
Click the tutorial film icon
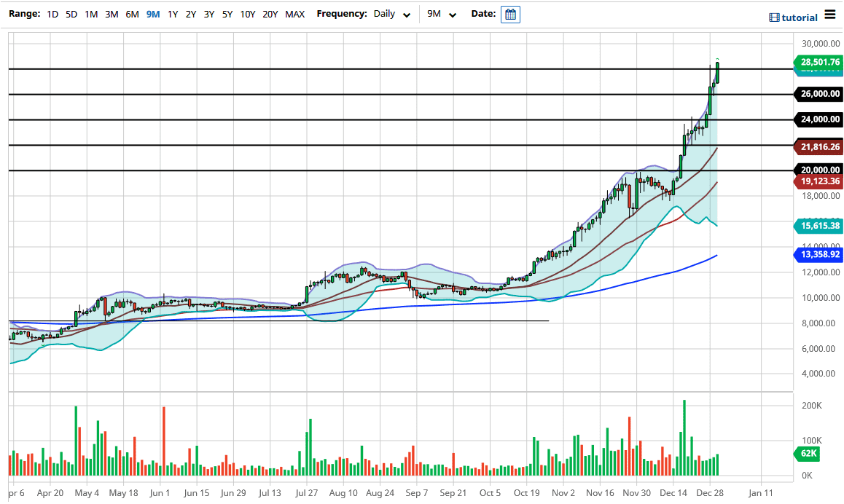click(x=774, y=17)
